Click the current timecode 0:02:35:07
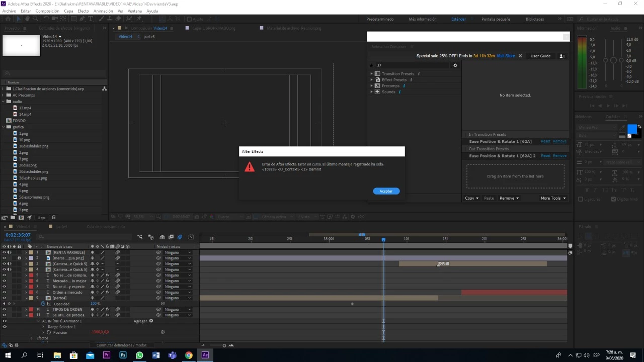 pos(18,235)
